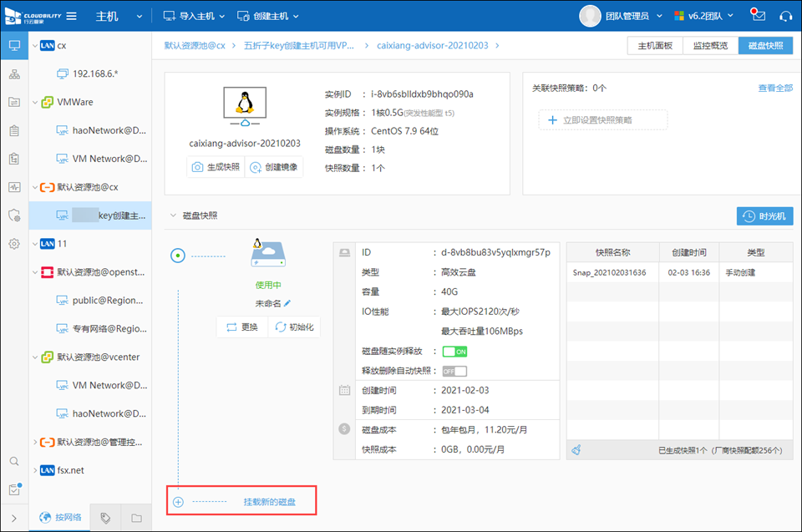Open the 创建主机 dropdown

pyautogui.click(x=268, y=16)
